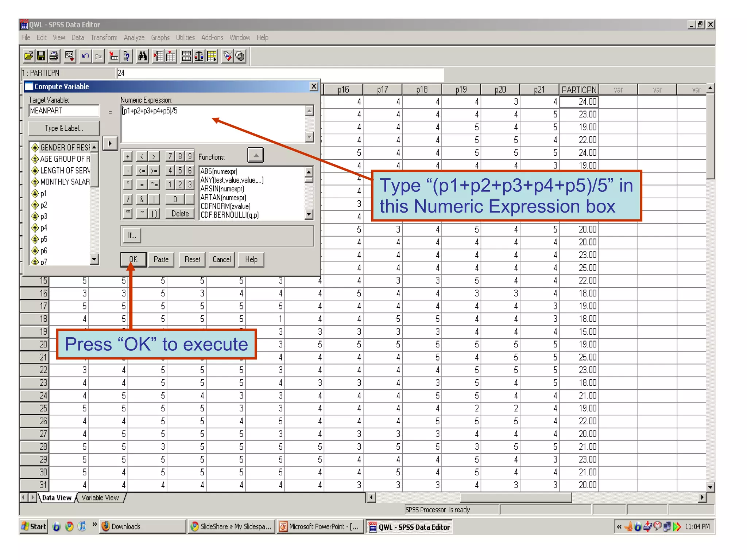747x560 pixels.
Task: Click the Reset button
Action: 192,260
